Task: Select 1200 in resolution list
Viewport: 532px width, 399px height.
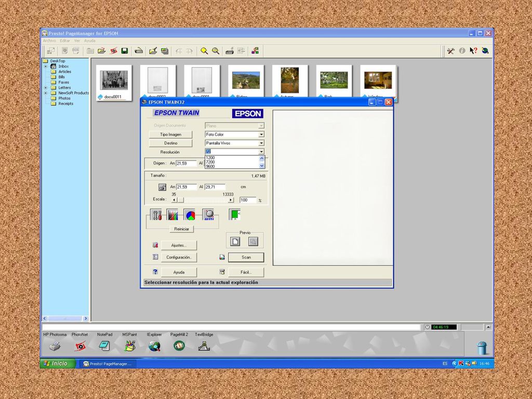Action: coord(232,158)
